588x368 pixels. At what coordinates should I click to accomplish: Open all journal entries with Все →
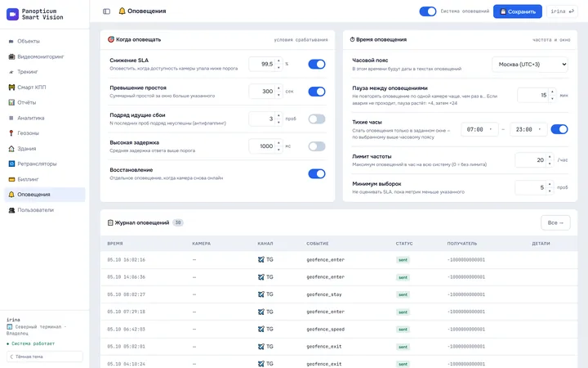(555, 222)
